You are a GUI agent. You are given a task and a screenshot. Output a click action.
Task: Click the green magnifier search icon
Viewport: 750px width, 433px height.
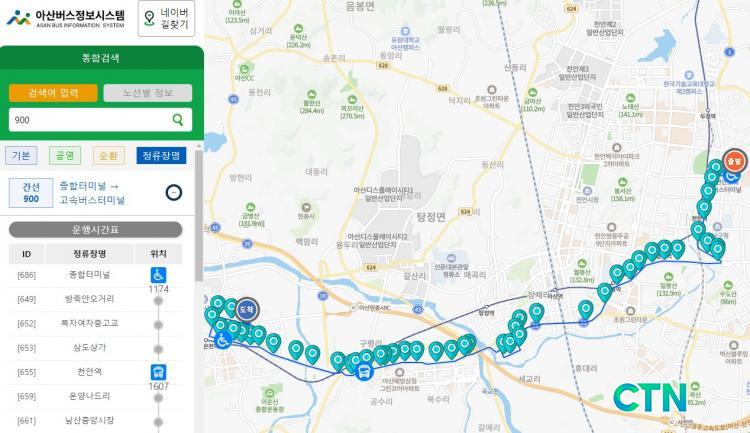click(x=178, y=120)
